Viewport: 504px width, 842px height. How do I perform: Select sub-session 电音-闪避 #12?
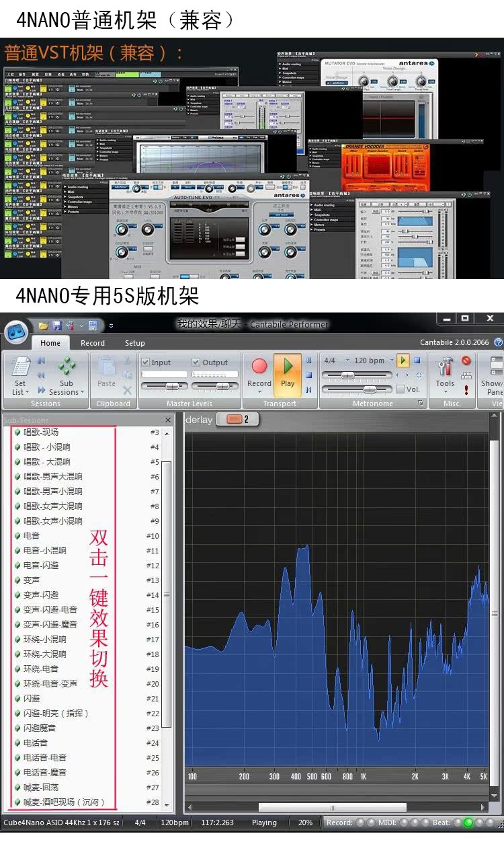[x=87, y=565]
